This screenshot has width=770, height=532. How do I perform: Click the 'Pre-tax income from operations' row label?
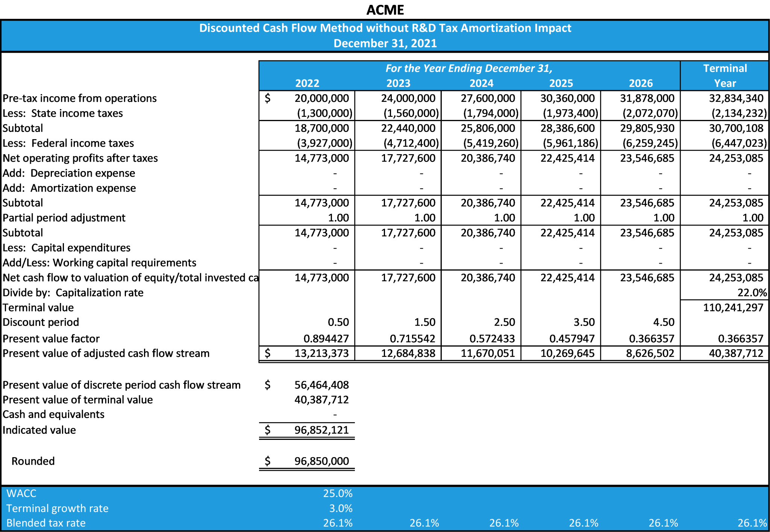pos(80,98)
